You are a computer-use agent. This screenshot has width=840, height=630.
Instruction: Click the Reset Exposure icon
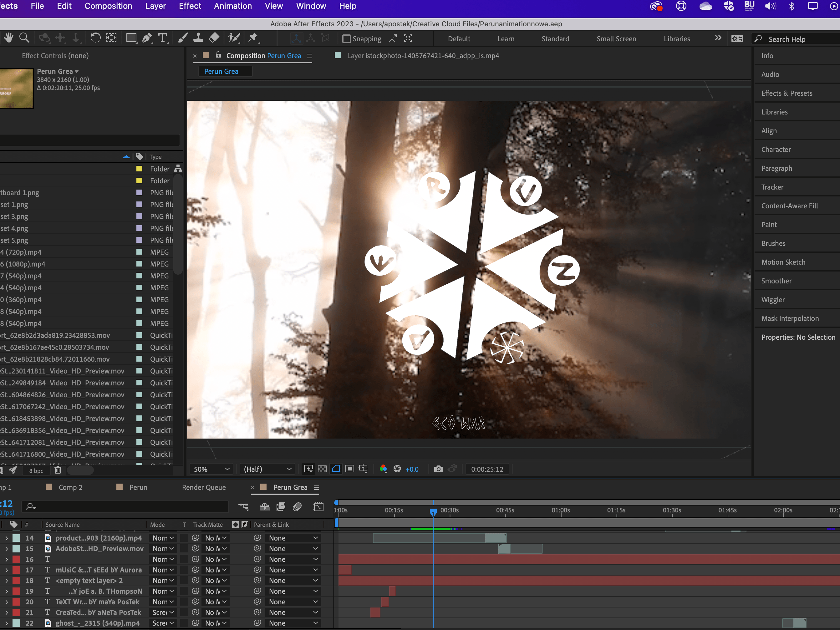click(x=397, y=469)
